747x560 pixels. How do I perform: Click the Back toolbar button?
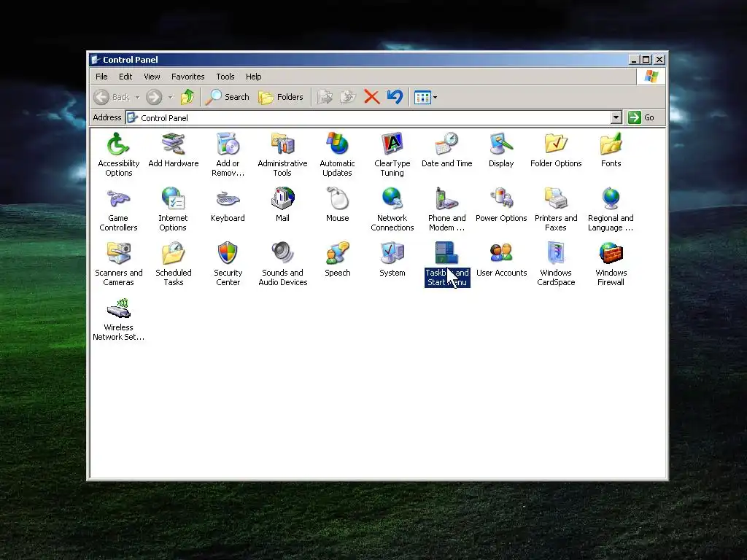(x=112, y=97)
